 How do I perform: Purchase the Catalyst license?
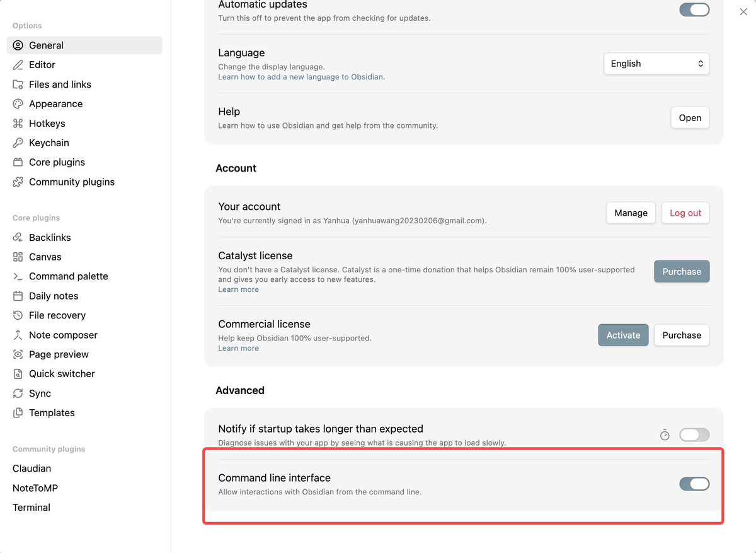682,272
